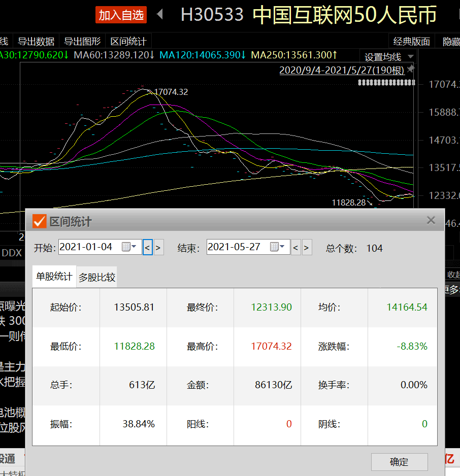The image size is (460, 476).
Task: Click the 总手 value 613亿
Action: click(x=142, y=385)
